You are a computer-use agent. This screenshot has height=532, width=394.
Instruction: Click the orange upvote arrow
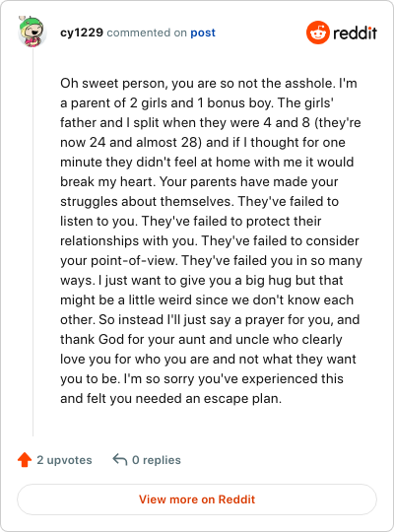(25, 460)
